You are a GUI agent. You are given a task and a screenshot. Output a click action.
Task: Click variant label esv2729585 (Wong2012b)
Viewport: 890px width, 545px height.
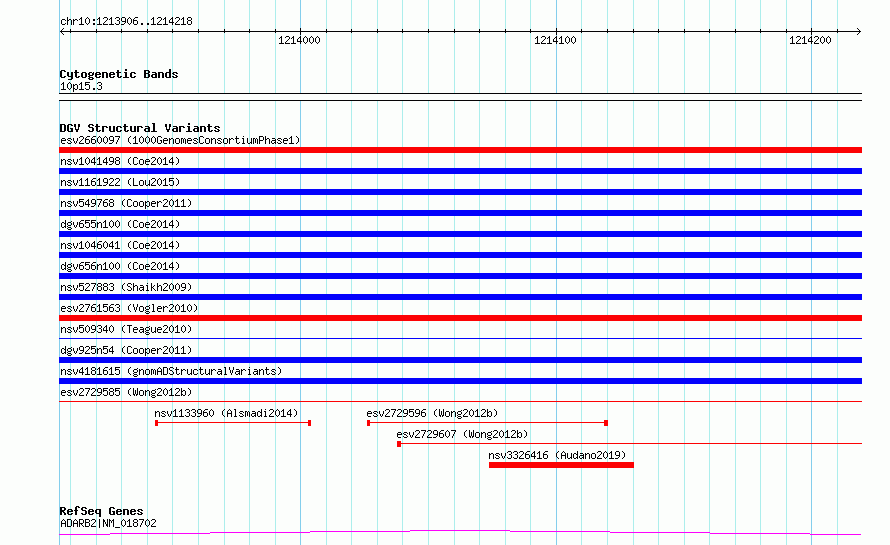(126, 392)
